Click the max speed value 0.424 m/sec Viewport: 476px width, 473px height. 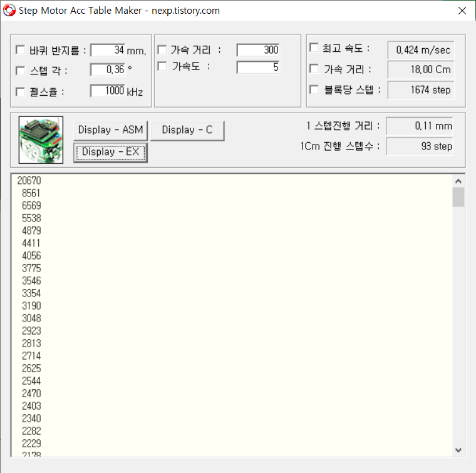(x=421, y=49)
